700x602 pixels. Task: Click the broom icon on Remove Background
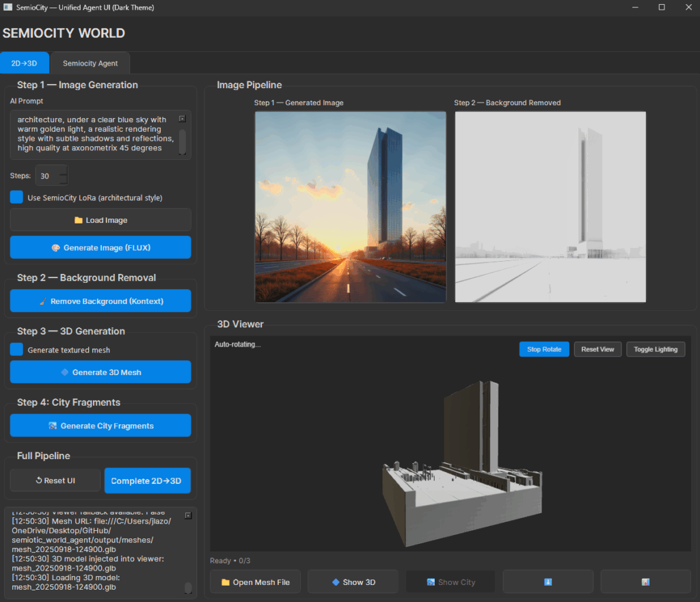tap(43, 301)
